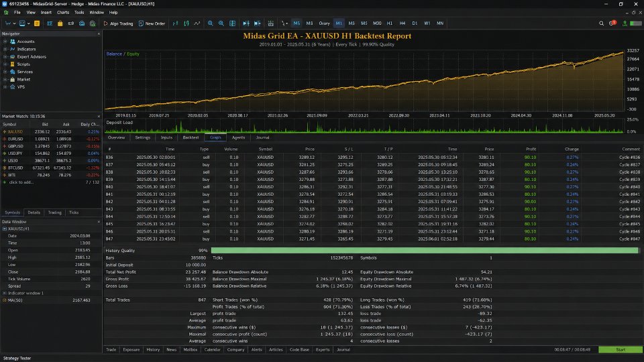Click the zoom out magnifier icon
Image resolution: width=644 pixels, height=362 pixels.
pos(221,23)
